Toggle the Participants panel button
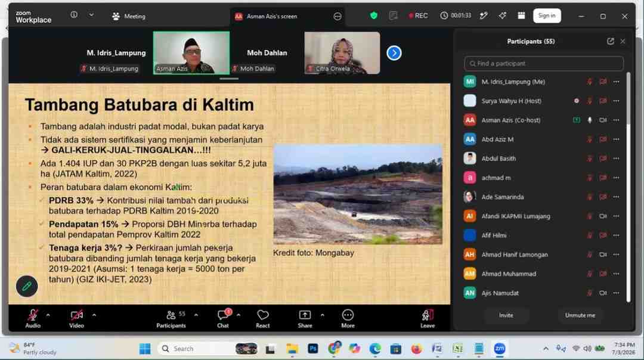The width and height of the screenshot is (644, 360). coord(171,318)
